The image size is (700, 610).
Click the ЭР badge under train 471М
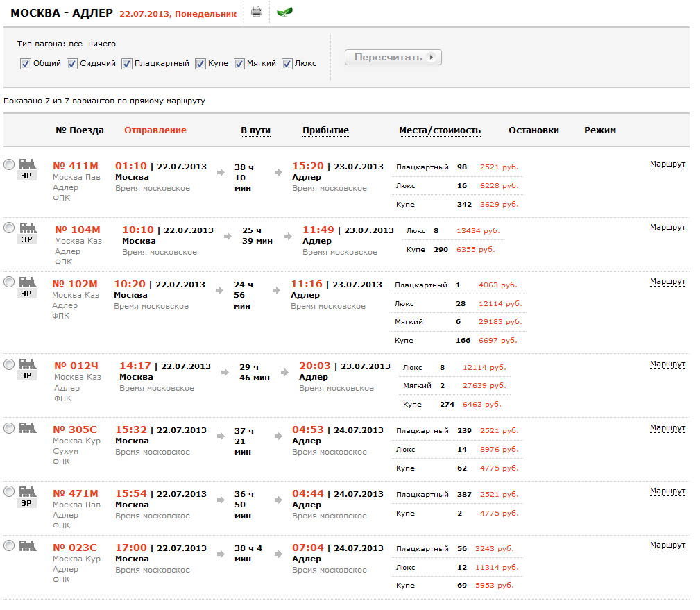pyautogui.click(x=26, y=503)
